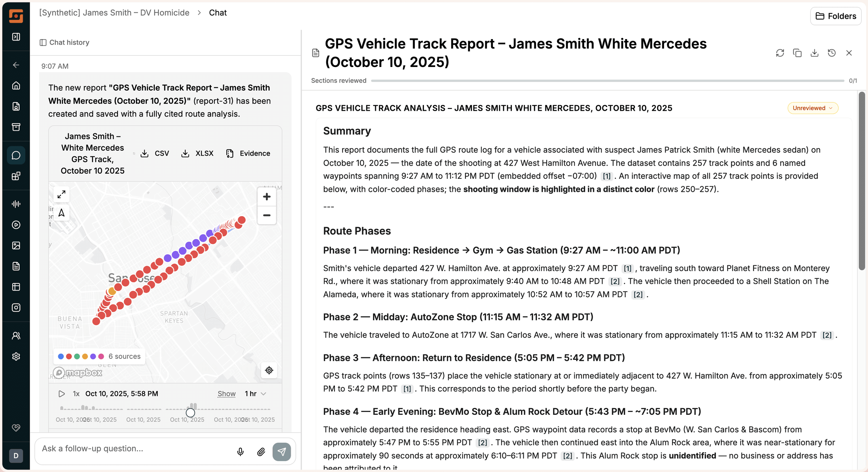The height and width of the screenshot is (472, 868).
Task: Reset map bearing with the north arrow icon
Action: click(x=61, y=213)
